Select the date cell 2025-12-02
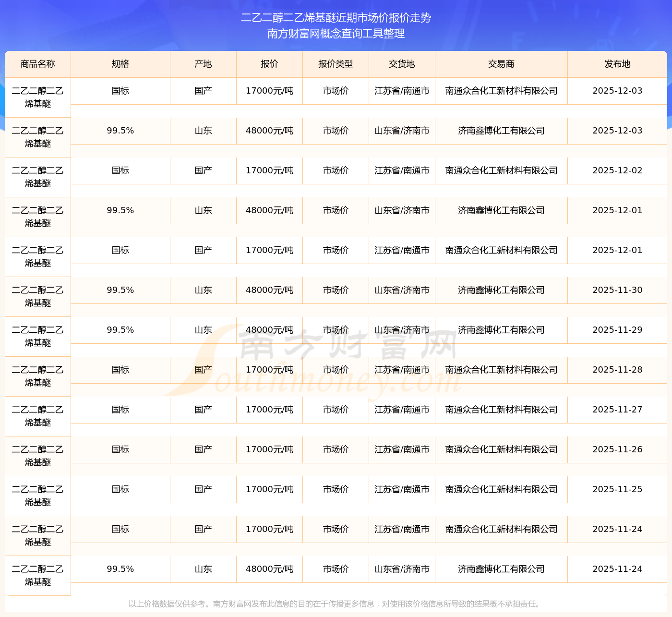The image size is (672, 617). [x=617, y=170]
